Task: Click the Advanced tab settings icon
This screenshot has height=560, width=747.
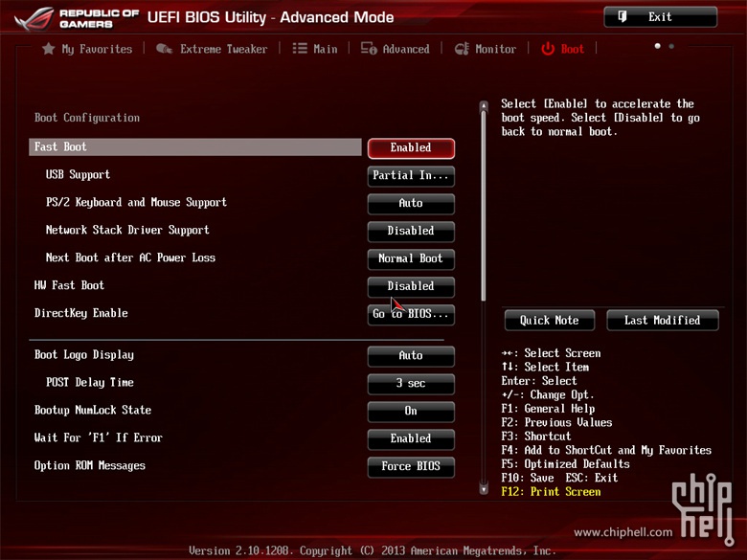Action: point(369,49)
